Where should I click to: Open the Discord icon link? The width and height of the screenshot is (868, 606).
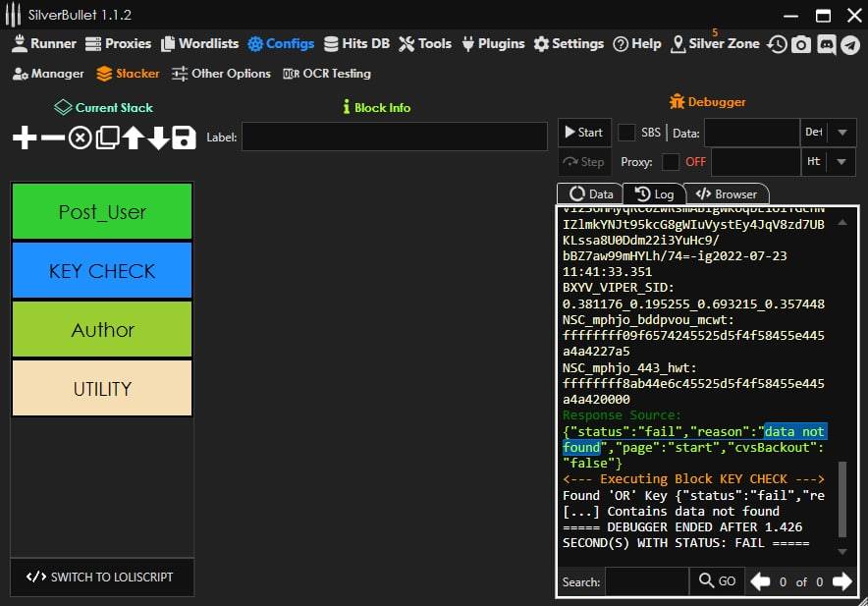tap(826, 44)
